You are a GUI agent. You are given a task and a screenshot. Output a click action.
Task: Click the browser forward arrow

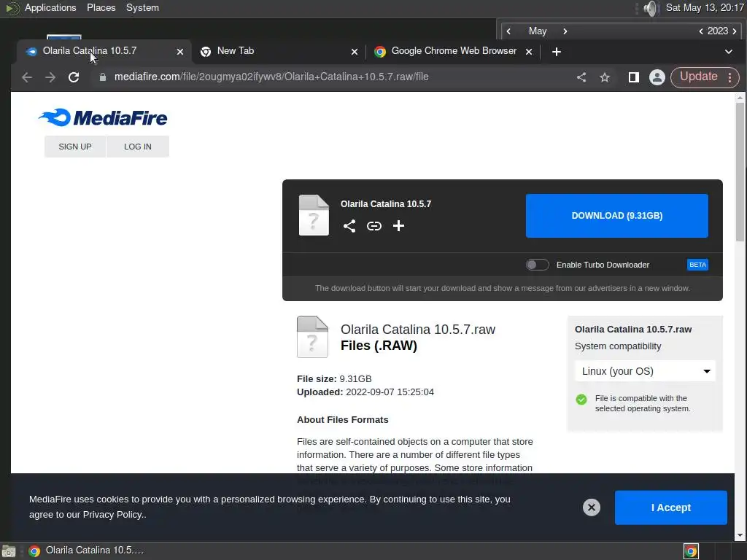pos(50,77)
